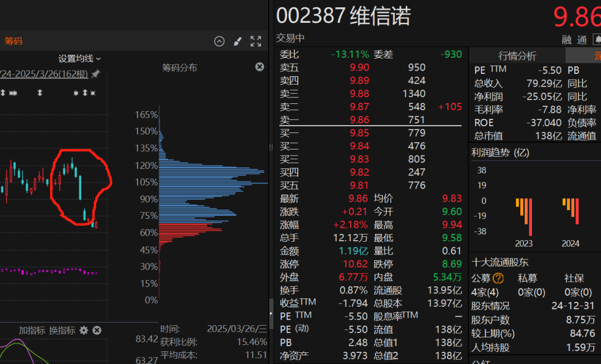This screenshot has height=364, width=601.
Task: Select the 买二 price 9.84
Action: (359, 146)
